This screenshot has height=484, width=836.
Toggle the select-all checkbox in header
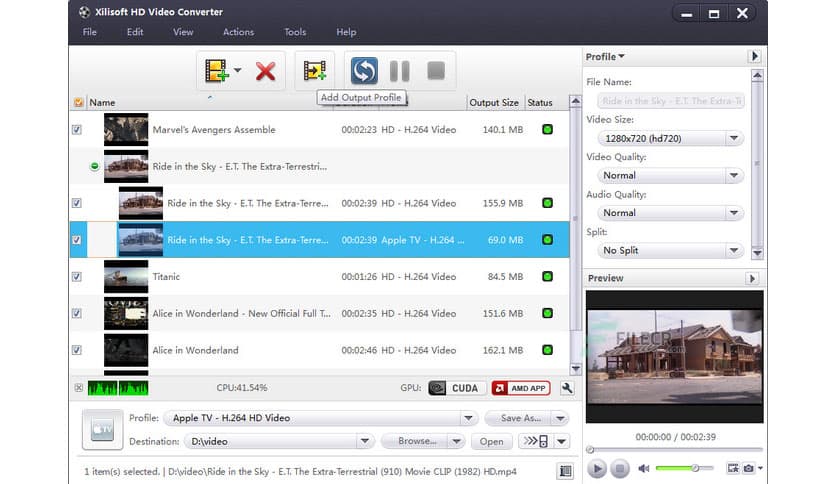click(x=78, y=102)
